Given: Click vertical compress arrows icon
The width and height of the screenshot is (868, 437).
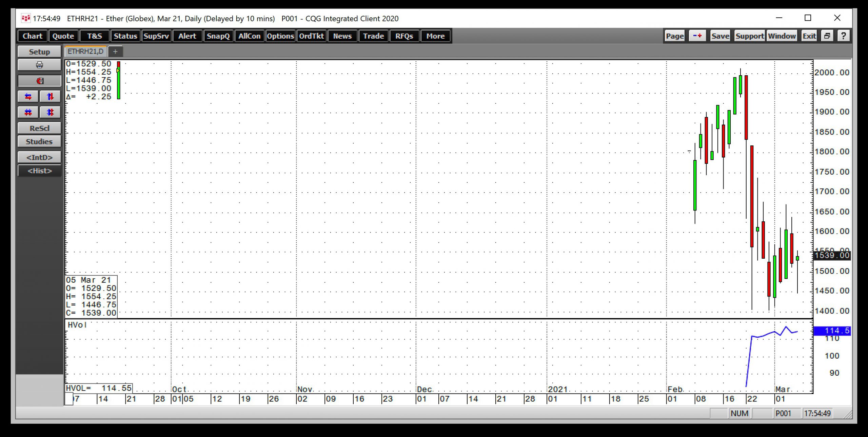Looking at the screenshot, I should coord(50,97).
